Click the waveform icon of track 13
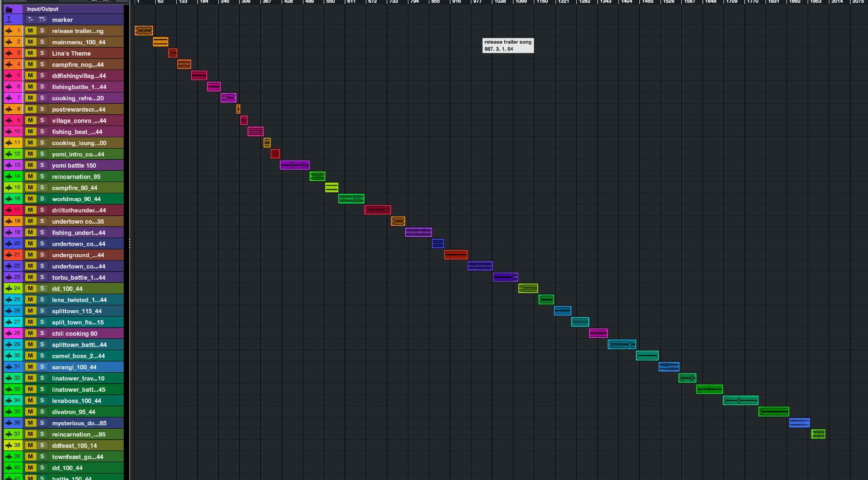868x480 pixels. [x=9, y=165]
